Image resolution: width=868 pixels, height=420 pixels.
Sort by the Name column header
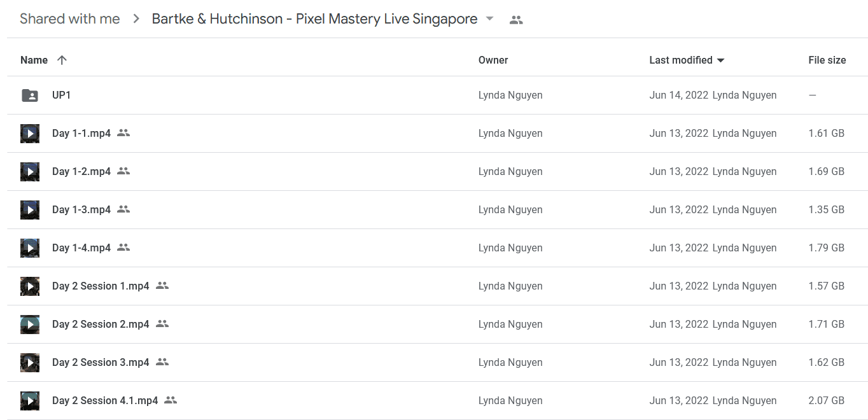[34, 60]
